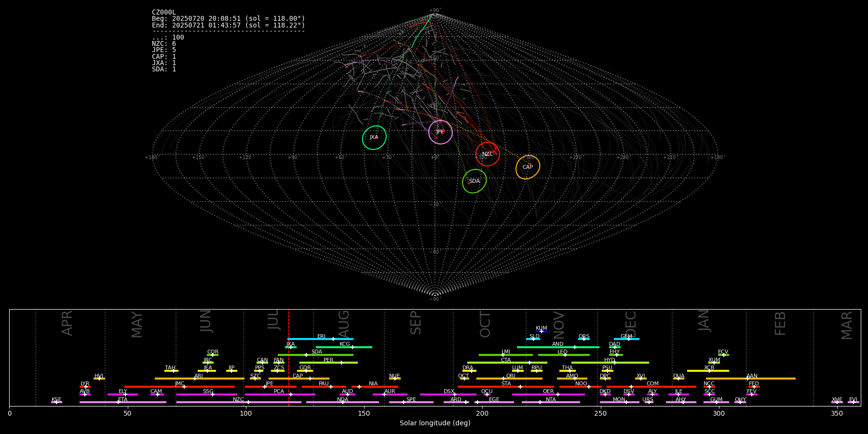Click the green JXA radiant circle on sky map
Screen dimensions: 868x434
point(374,137)
